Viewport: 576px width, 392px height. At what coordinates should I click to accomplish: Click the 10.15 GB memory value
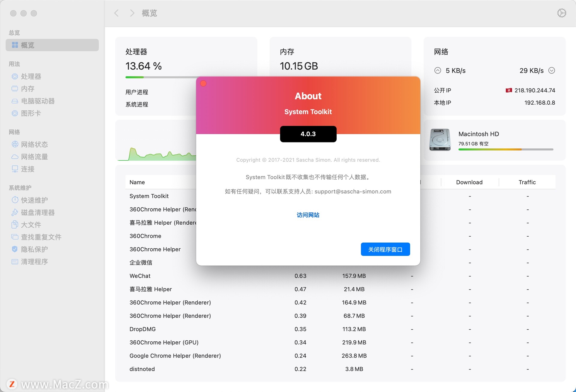(299, 66)
